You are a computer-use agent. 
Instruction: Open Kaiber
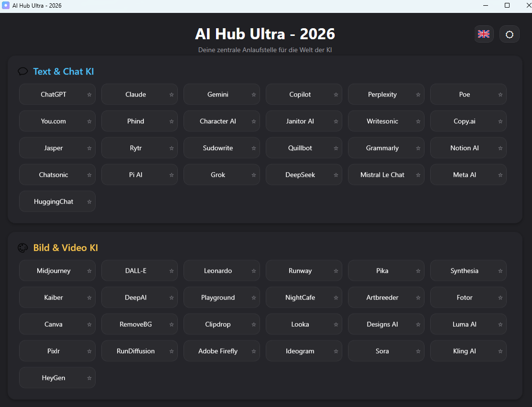[x=57, y=297]
